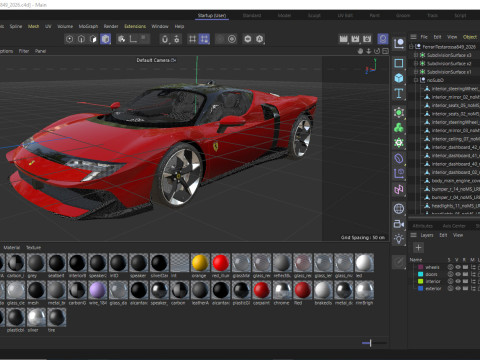Toggle render flag for doors layer
Viewport: 480px width, 360px height.
[x=466, y=274]
